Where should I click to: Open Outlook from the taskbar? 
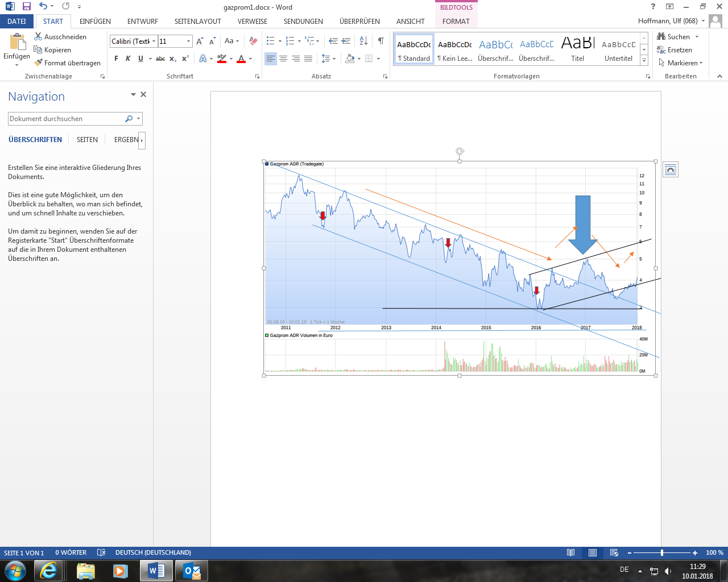tap(192, 570)
